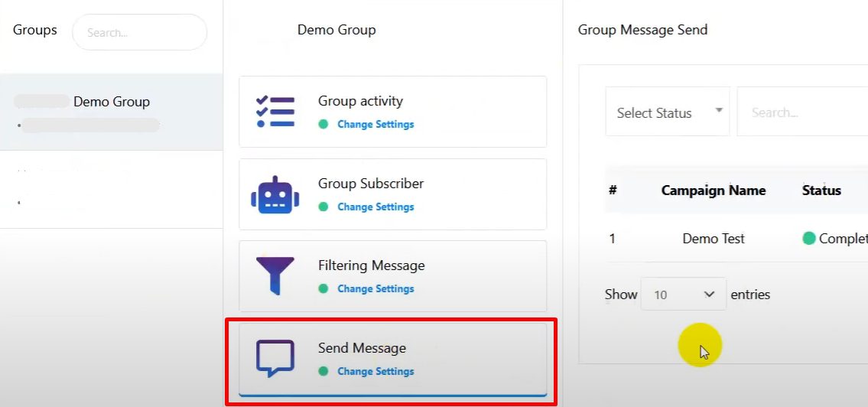Click green status dot under Filtering Message
The image size is (868, 407).
click(323, 288)
